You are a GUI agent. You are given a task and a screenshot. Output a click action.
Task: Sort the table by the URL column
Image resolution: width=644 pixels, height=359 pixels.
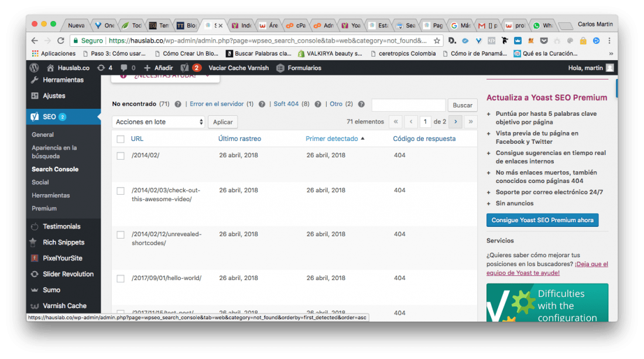[x=137, y=139]
